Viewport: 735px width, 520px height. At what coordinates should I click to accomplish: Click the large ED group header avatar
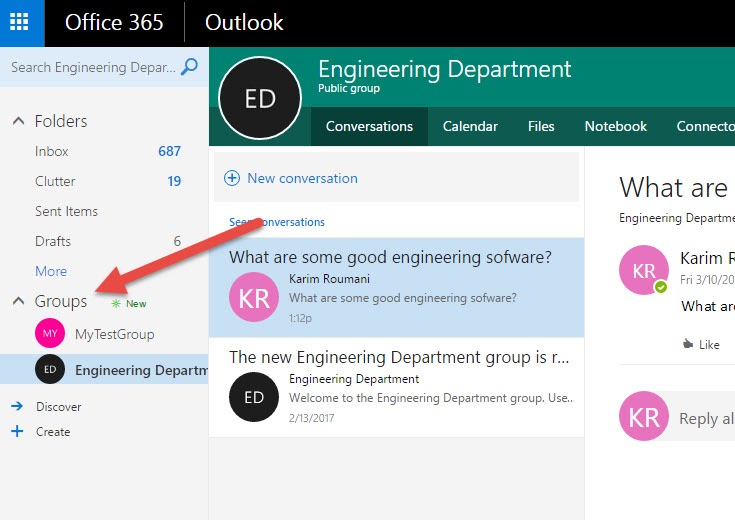coord(260,98)
